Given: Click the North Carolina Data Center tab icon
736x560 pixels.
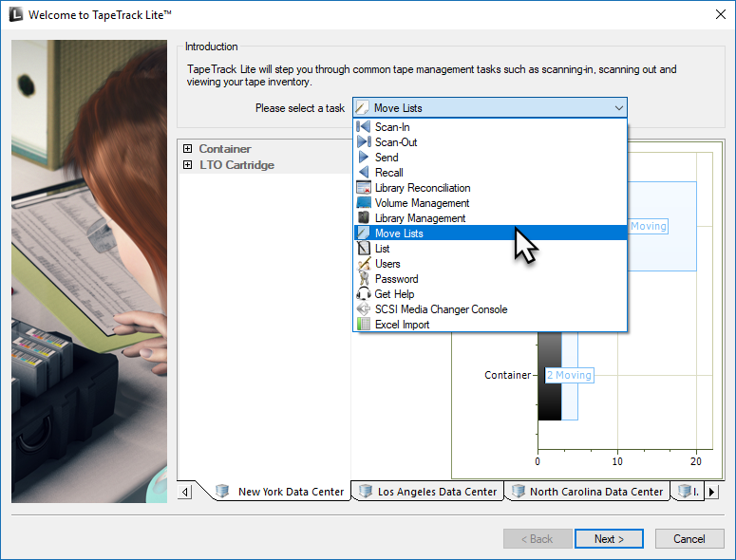Looking at the screenshot, I should [x=518, y=491].
